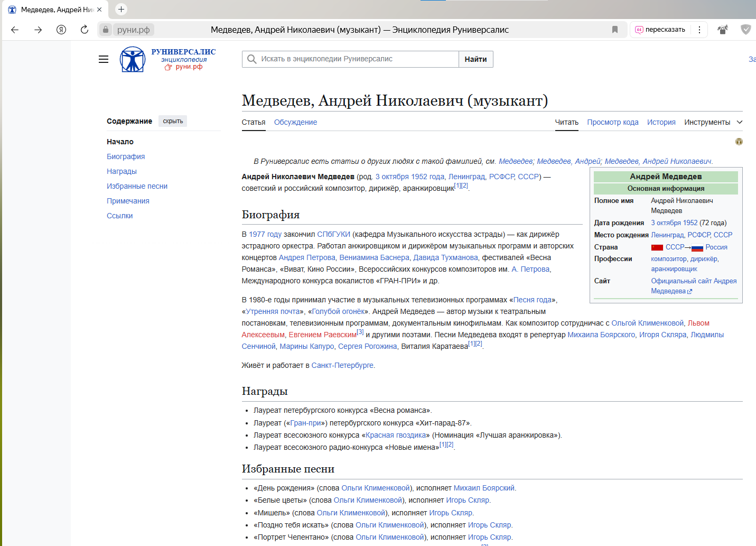Image resolution: width=756 pixels, height=546 pixels.
Task: Select the Читать tab
Action: tap(567, 122)
